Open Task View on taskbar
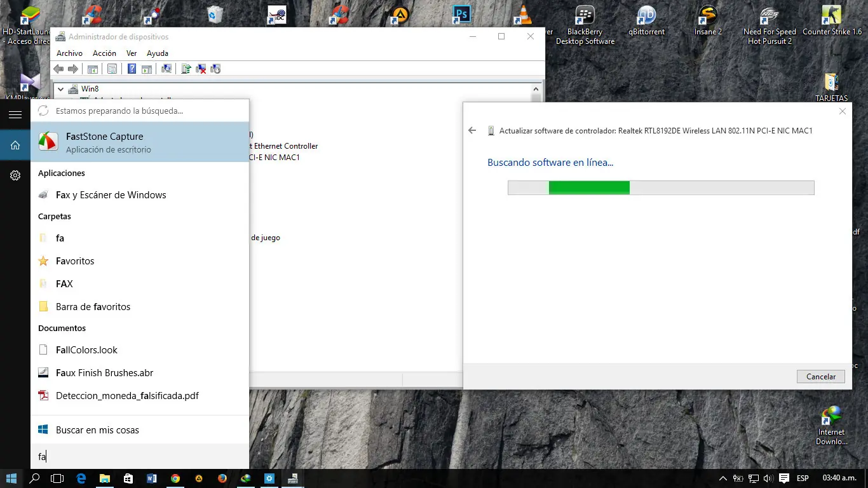Image resolution: width=868 pixels, height=488 pixels. pos(57,478)
